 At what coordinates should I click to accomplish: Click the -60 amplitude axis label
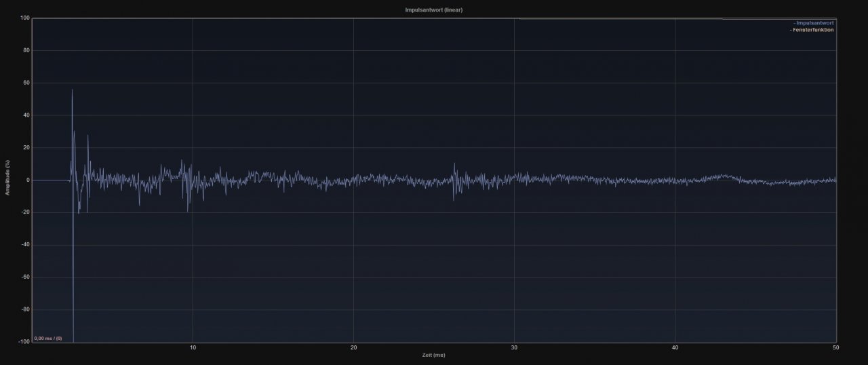tap(26, 277)
